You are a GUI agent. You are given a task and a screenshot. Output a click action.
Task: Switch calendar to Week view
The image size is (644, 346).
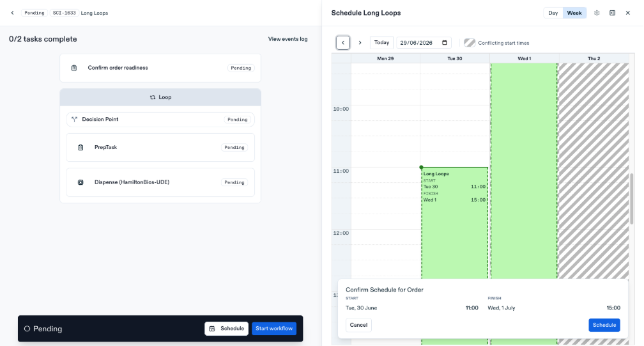tap(574, 13)
